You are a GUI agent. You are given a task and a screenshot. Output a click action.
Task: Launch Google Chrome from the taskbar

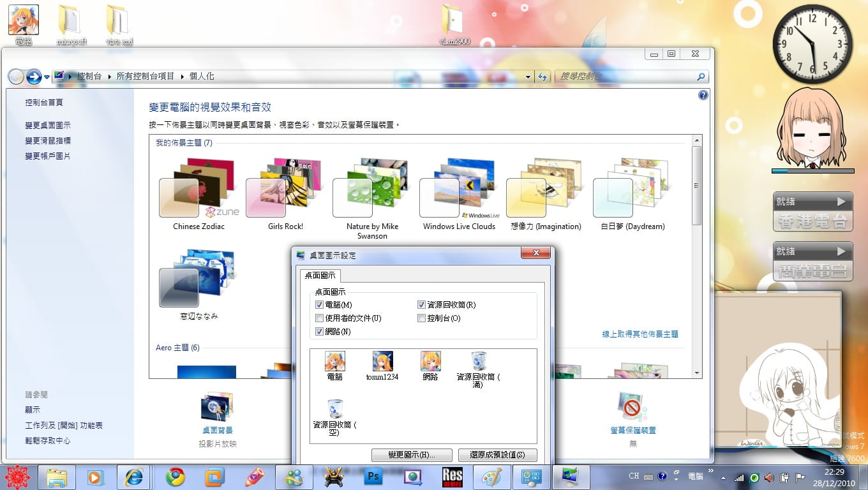click(174, 477)
